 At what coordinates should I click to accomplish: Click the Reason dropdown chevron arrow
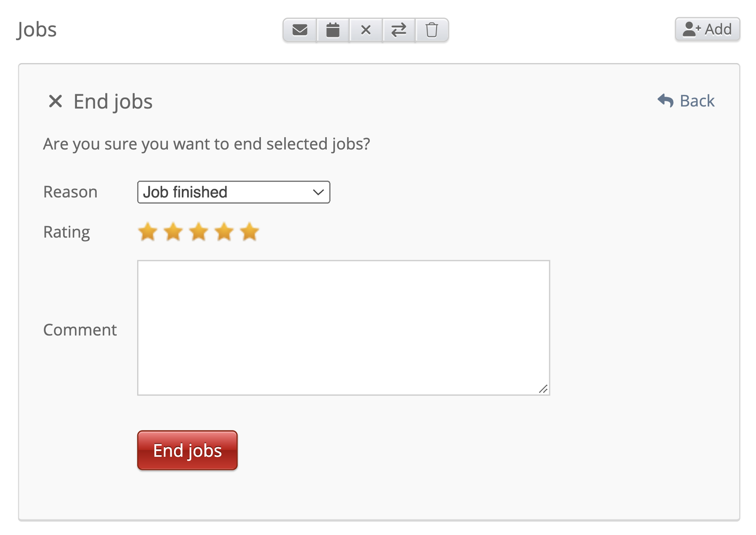point(318,192)
